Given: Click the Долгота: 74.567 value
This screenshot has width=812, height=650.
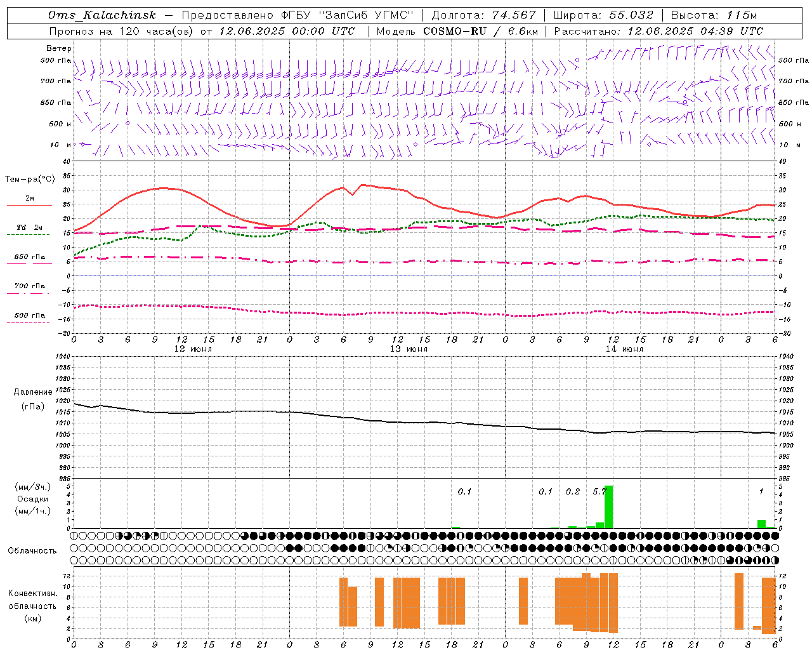Looking at the screenshot, I should tap(484, 15).
